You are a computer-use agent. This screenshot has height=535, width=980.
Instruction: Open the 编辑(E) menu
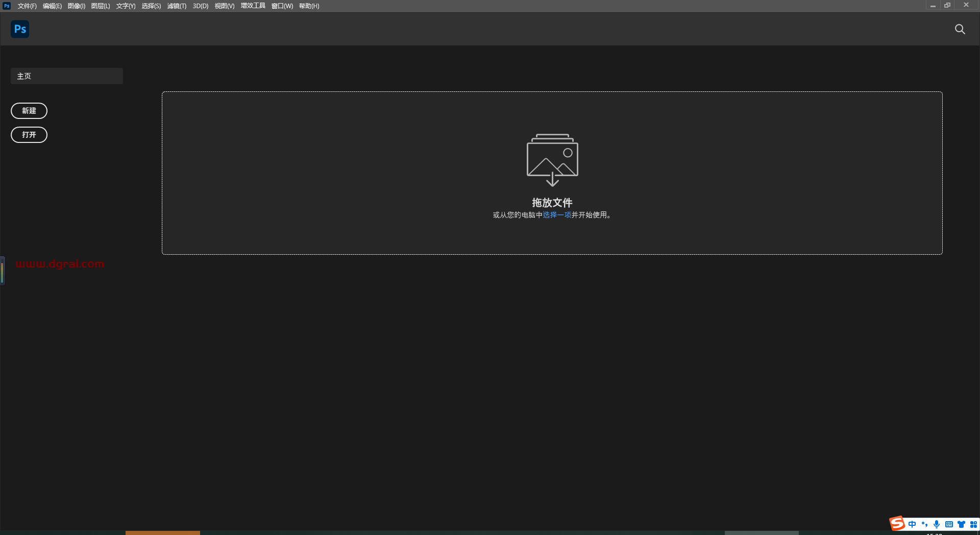(x=52, y=6)
